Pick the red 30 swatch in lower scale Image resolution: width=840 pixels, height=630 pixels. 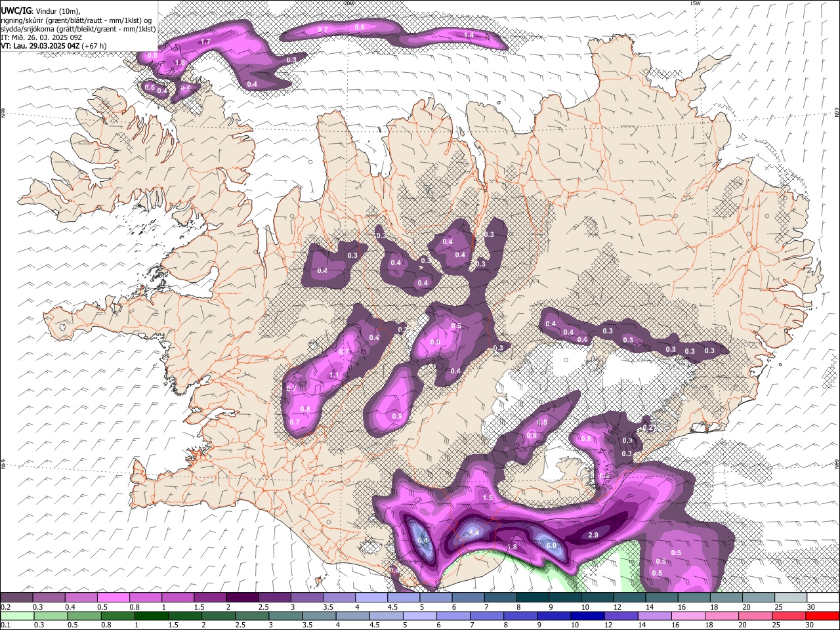click(x=822, y=616)
